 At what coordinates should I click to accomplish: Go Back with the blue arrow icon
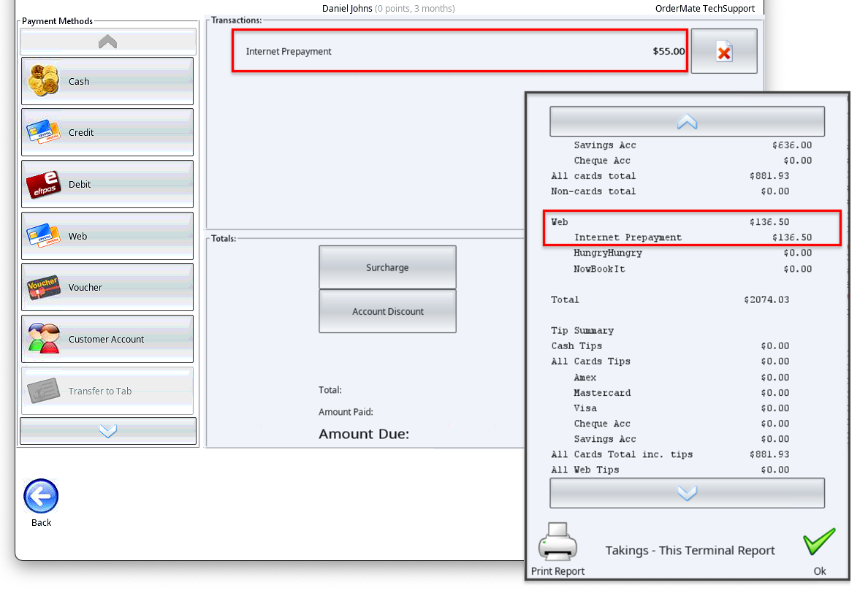(41, 496)
